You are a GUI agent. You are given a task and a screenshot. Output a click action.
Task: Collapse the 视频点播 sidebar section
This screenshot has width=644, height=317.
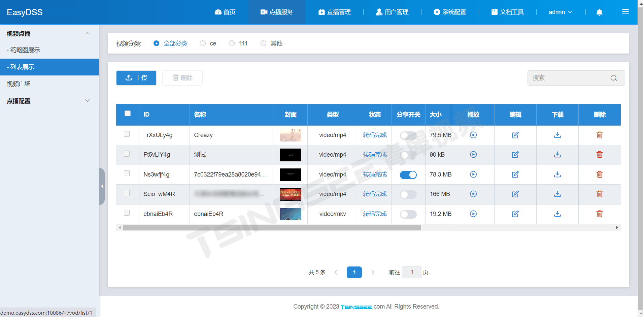[x=88, y=33]
